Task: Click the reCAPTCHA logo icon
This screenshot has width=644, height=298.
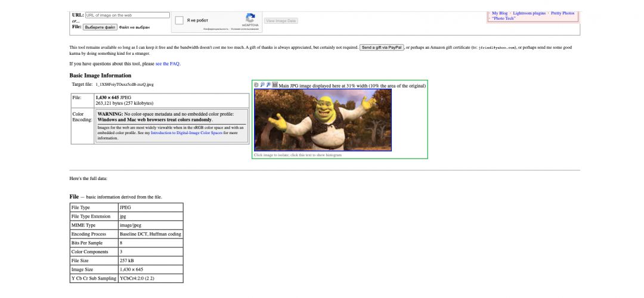Action: [250, 18]
